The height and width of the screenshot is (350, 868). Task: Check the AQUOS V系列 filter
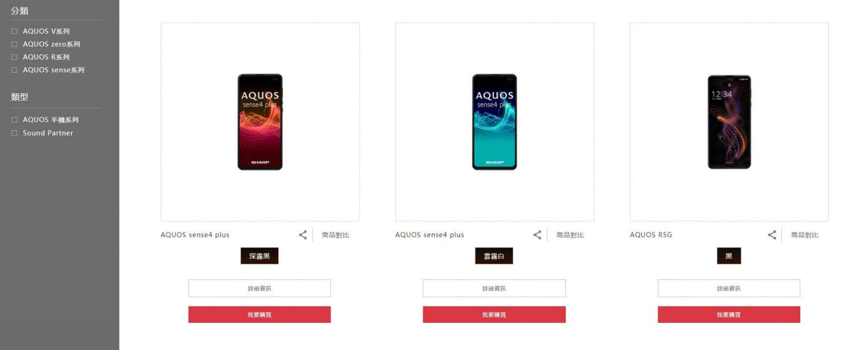(15, 31)
